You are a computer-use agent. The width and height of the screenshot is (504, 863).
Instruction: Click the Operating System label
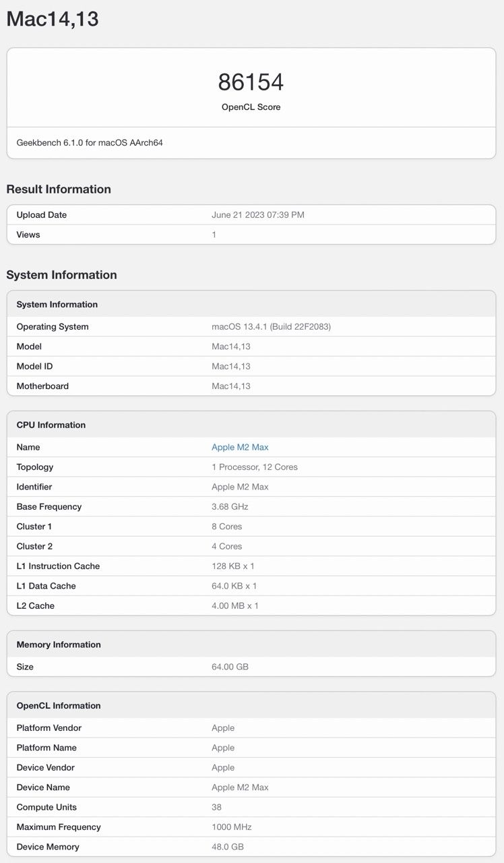click(53, 327)
